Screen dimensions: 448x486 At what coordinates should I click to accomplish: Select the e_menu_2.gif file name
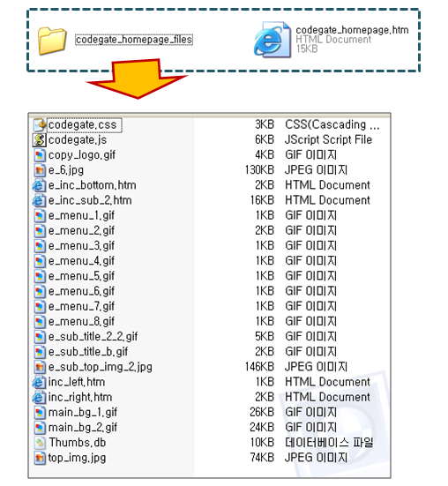81,231
